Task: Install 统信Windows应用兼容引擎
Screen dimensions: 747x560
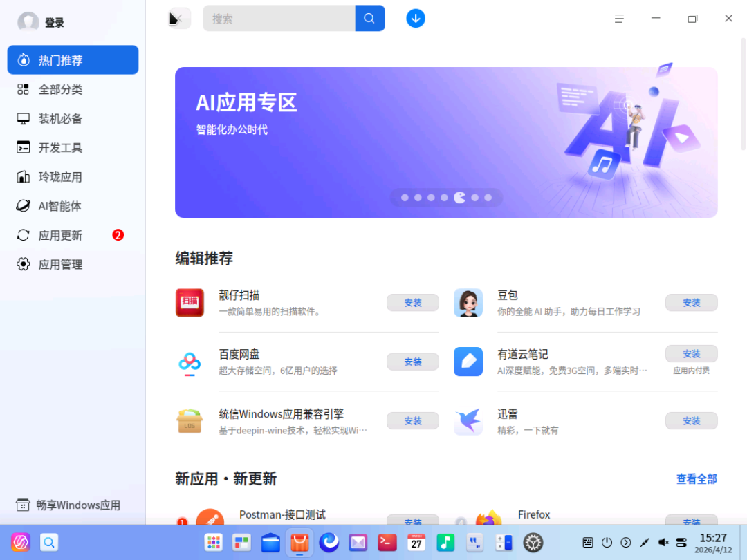Action: tap(412, 420)
